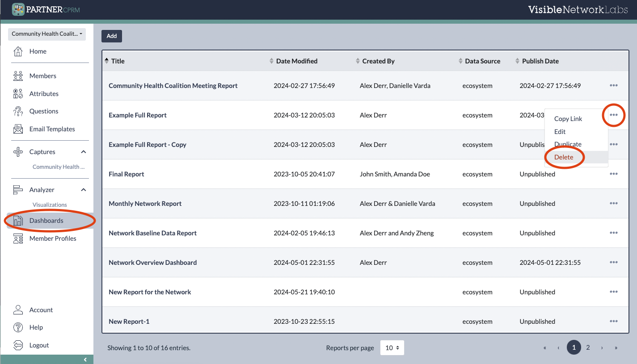Screen dimensions: 637x364
Task: Open the Help question mark icon
Action: (x=18, y=327)
